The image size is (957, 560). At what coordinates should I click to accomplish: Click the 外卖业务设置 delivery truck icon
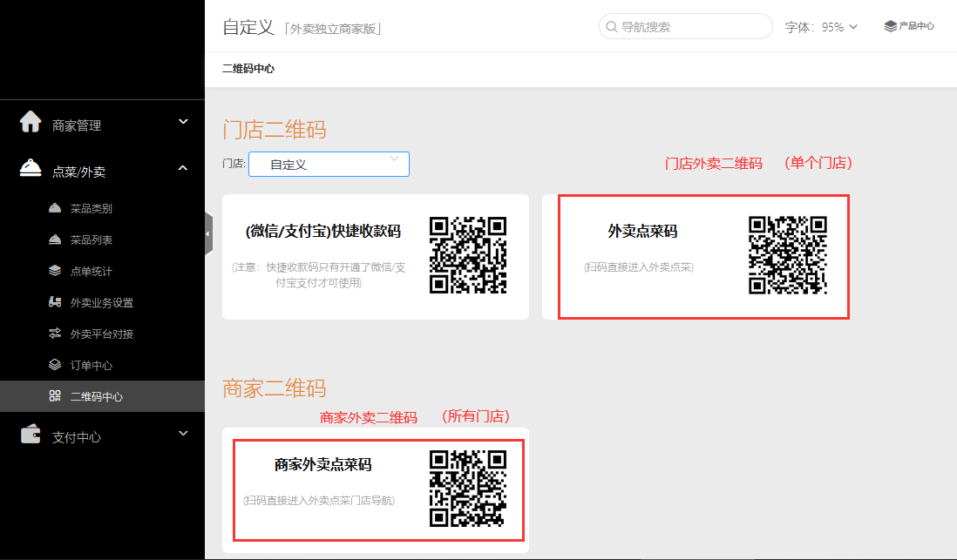(55, 302)
